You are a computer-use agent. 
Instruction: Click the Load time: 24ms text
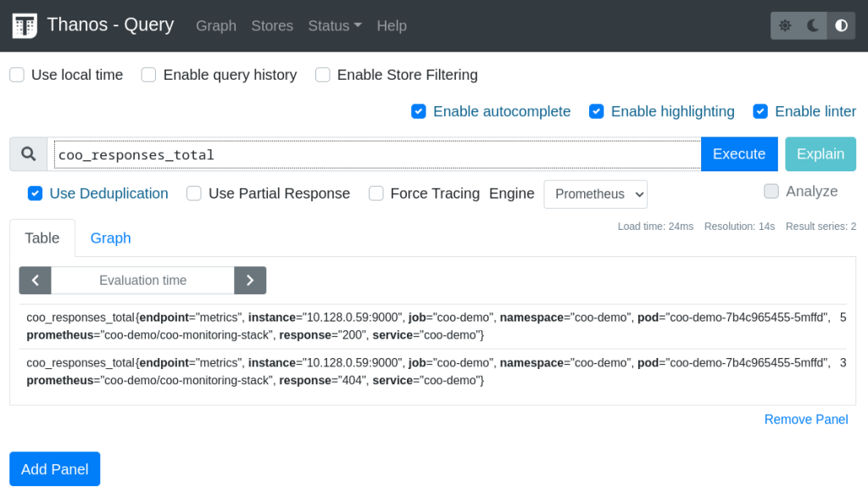[655, 226]
